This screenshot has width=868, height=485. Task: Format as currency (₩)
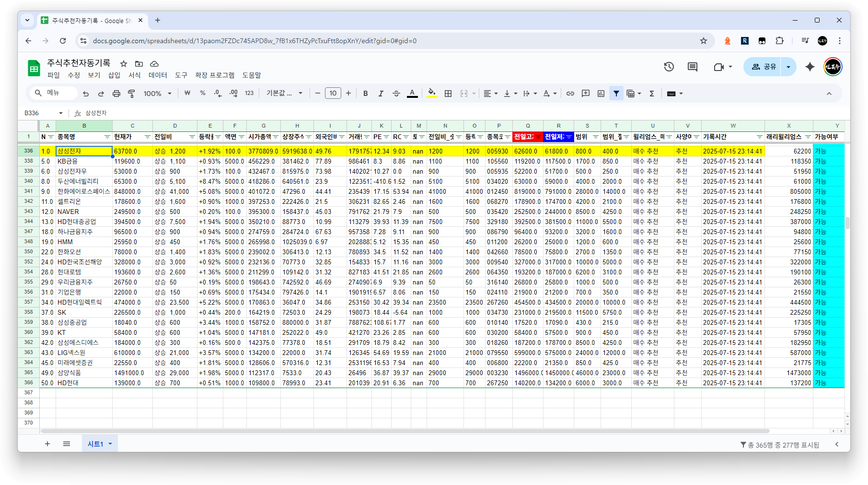pos(187,94)
